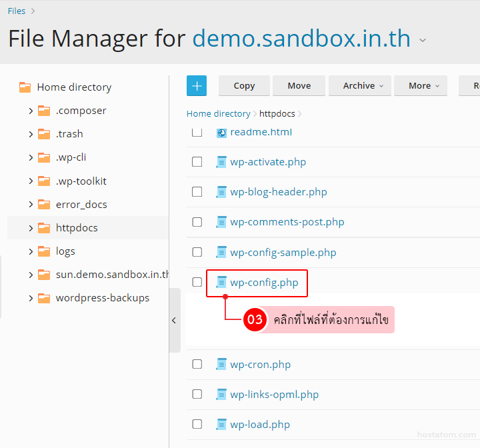Open the Archive dropdown menu

(x=363, y=86)
